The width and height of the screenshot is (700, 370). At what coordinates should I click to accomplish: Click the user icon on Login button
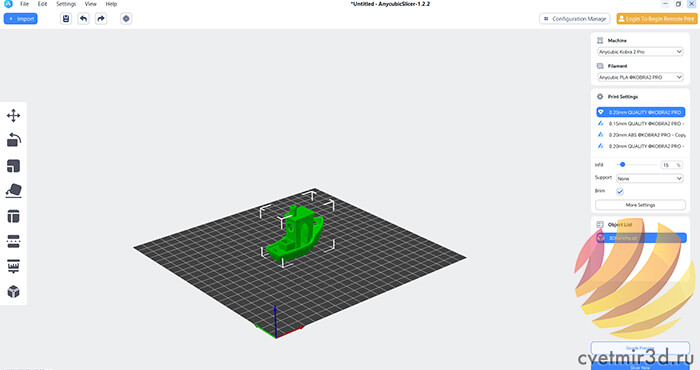pyautogui.click(x=621, y=19)
